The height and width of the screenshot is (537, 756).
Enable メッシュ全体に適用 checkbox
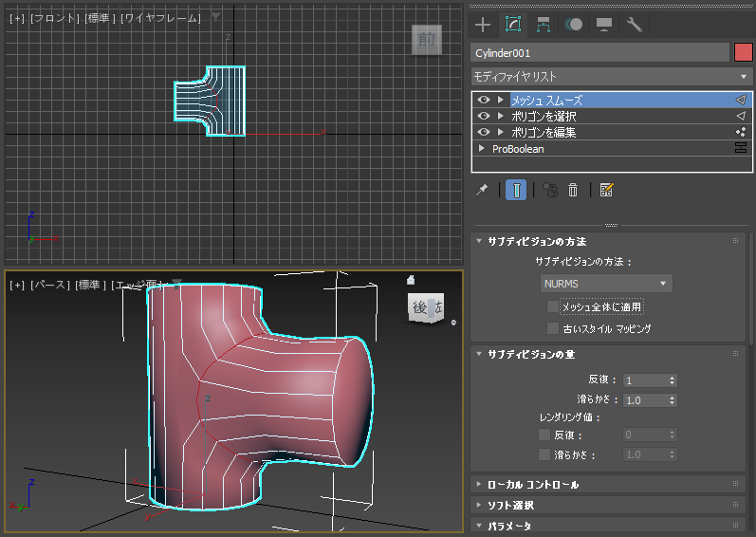(553, 306)
